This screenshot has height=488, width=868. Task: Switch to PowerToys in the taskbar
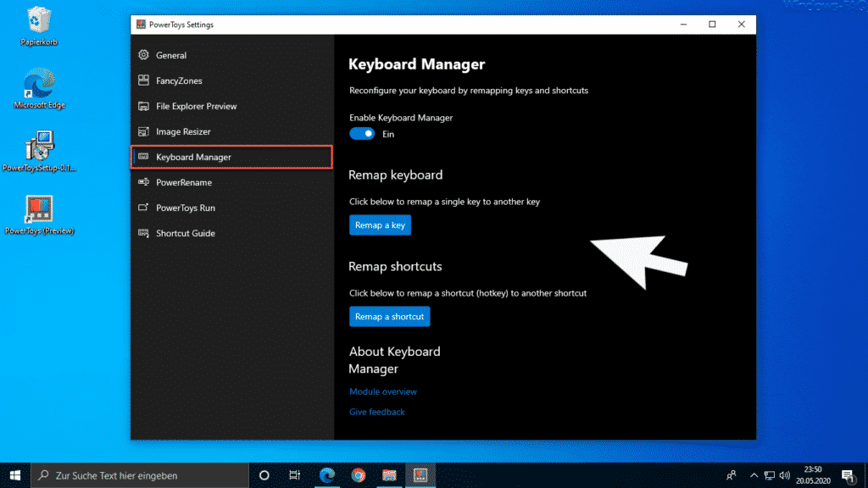coord(420,475)
